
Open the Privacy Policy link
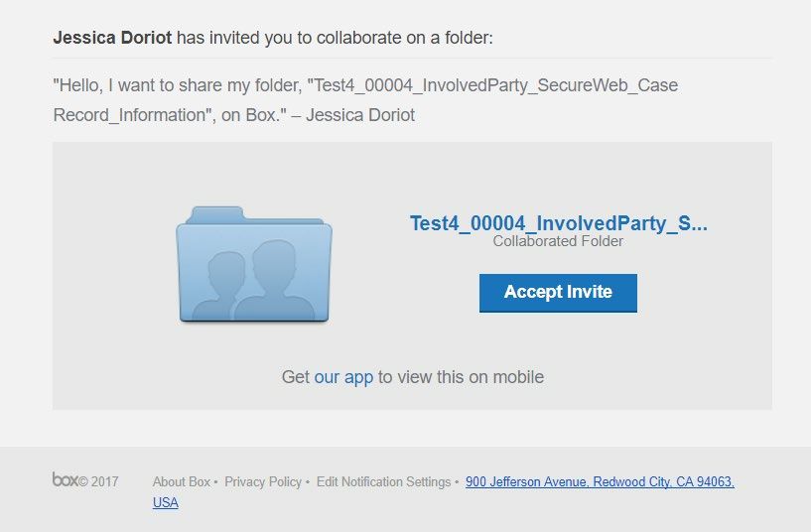263,481
